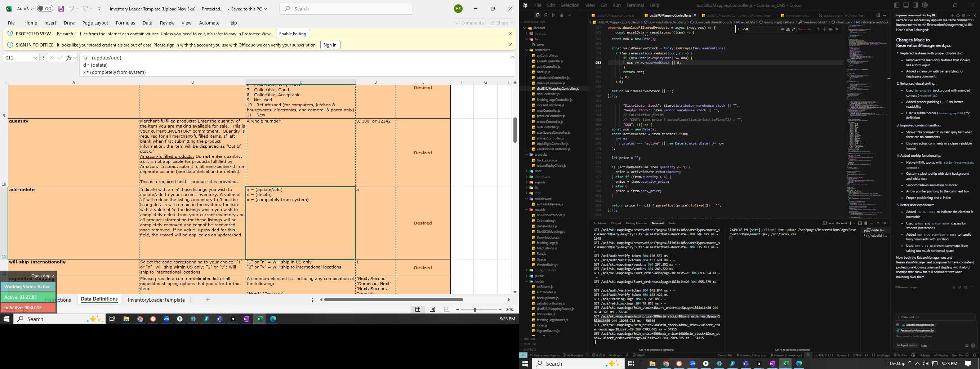The height and width of the screenshot is (369, 980).
Task: Open Notifications bell in Cursor status bar
Action: (x=974, y=355)
